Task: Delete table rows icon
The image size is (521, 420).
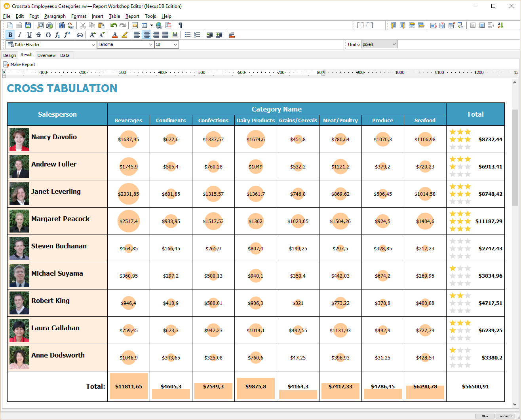Action: point(434,25)
